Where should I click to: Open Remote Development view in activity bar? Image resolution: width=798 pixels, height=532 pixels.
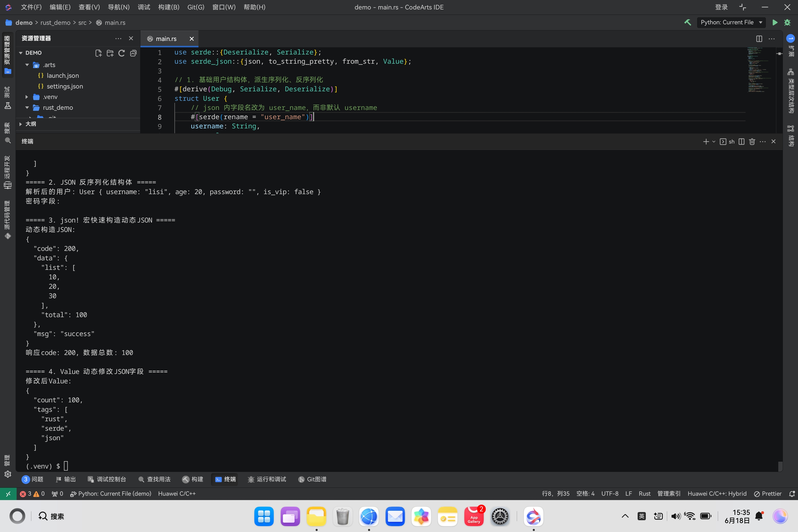tap(7, 172)
